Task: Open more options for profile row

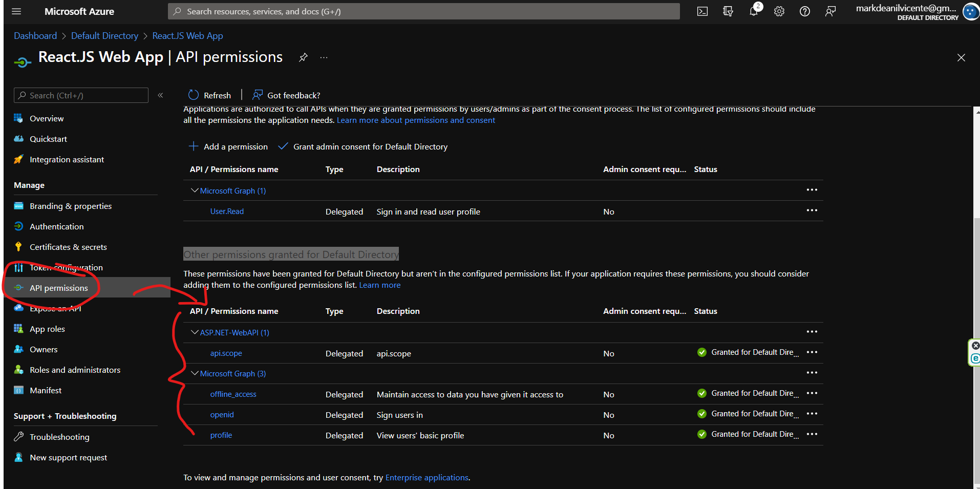Action: [x=812, y=434]
